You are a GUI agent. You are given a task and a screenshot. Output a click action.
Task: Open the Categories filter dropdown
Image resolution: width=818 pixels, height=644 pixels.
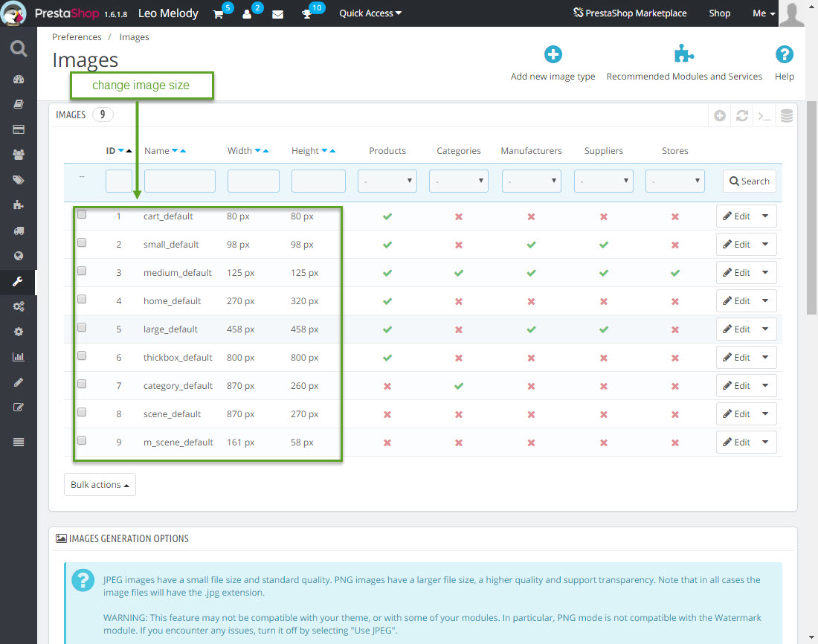click(x=459, y=181)
